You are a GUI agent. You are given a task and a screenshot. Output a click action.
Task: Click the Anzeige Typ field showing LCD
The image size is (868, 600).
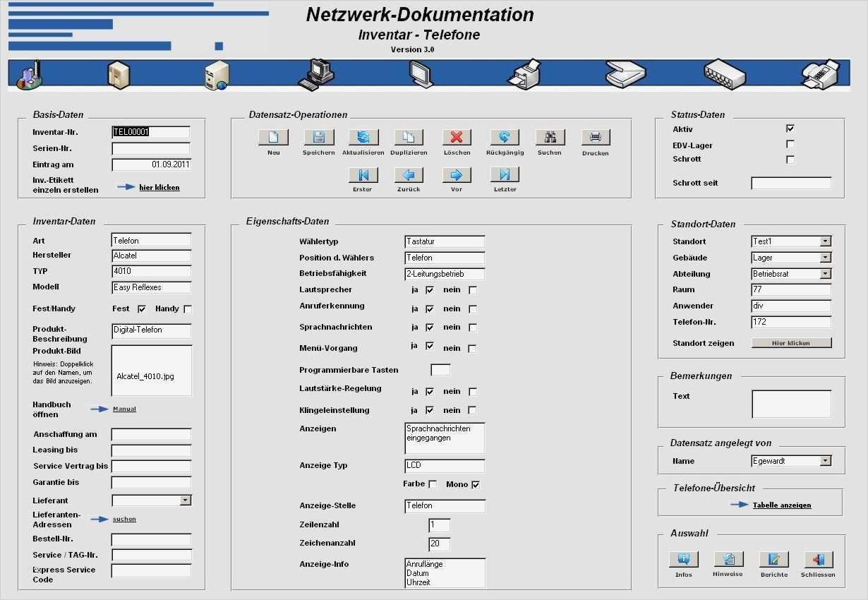(x=445, y=466)
